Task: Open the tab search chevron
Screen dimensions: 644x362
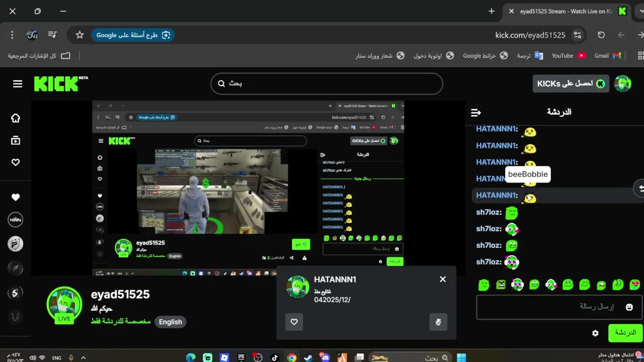Action: point(640,11)
